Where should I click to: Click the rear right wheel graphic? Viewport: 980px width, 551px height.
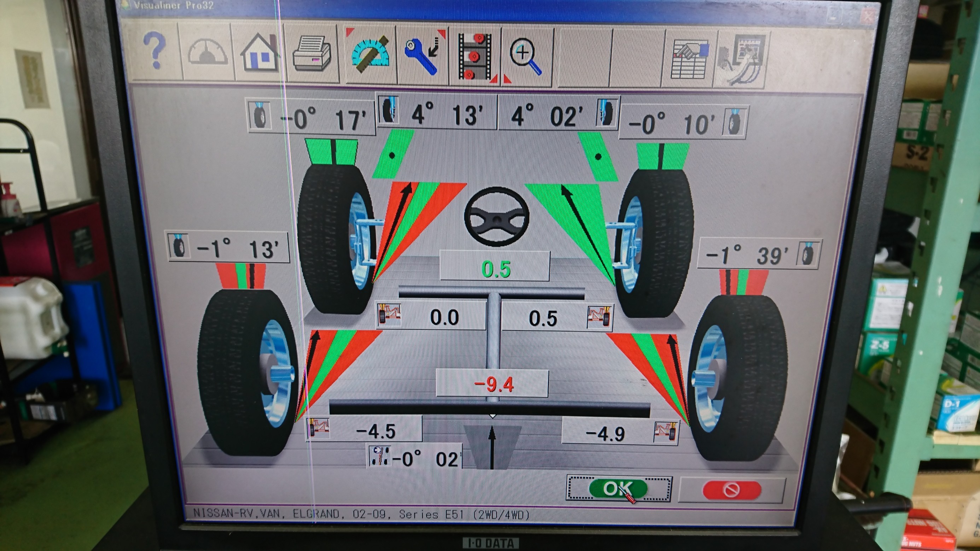pyautogui.click(x=738, y=377)
